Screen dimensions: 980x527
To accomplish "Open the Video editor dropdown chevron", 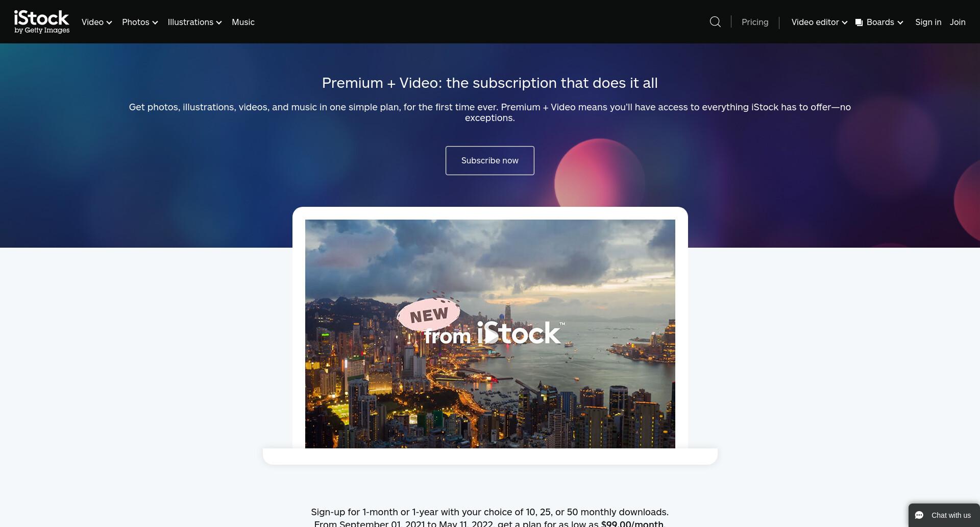I will click(845, 22).
